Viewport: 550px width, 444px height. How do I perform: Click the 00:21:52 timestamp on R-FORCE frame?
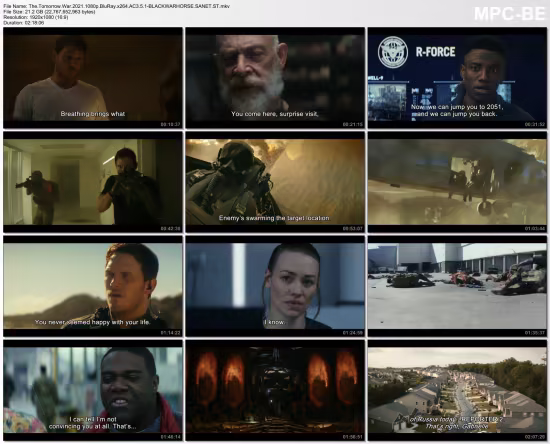(535, 125)
